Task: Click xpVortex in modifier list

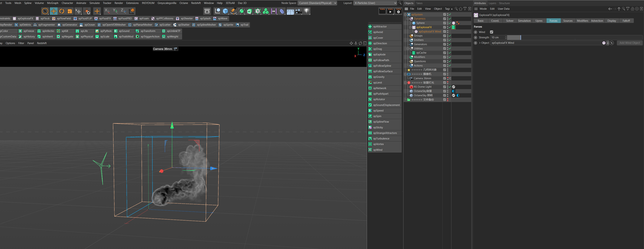Action: 384,144
